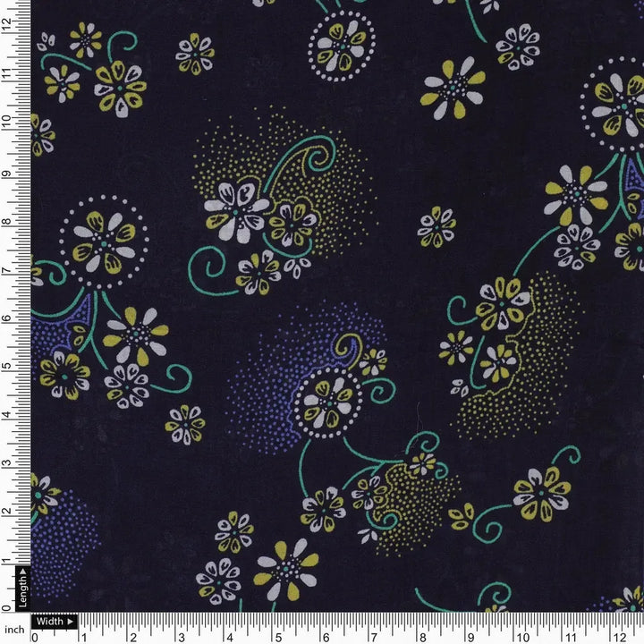Select the 0 mark on the horizontal ruler
The width and height of the screenshot is (644, 644).
click(34, 637)
